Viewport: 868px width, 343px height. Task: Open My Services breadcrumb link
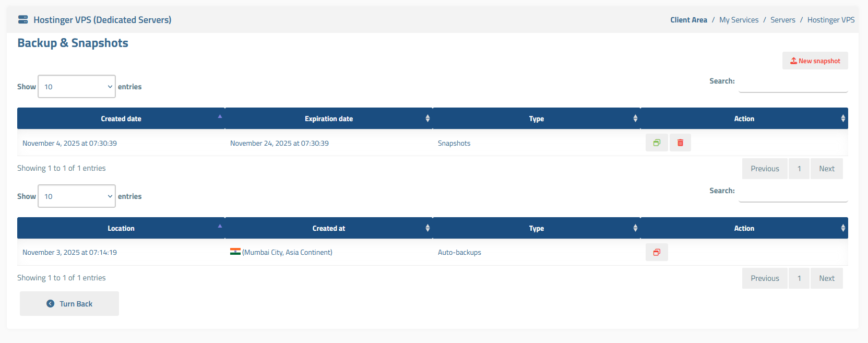[x=739, y=20]
